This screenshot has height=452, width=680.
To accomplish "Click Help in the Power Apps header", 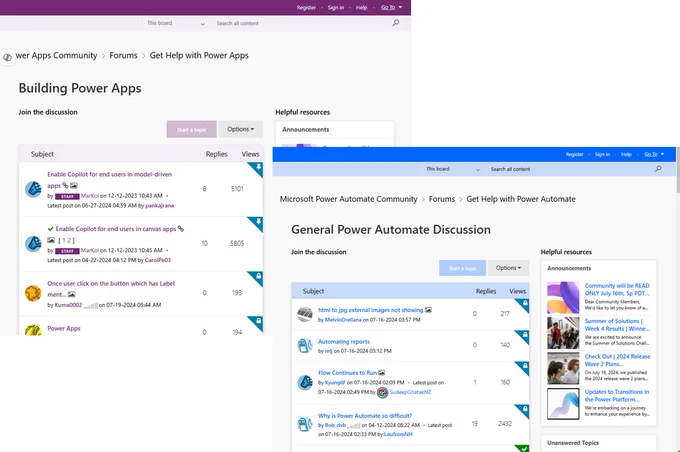I will 361,7.
